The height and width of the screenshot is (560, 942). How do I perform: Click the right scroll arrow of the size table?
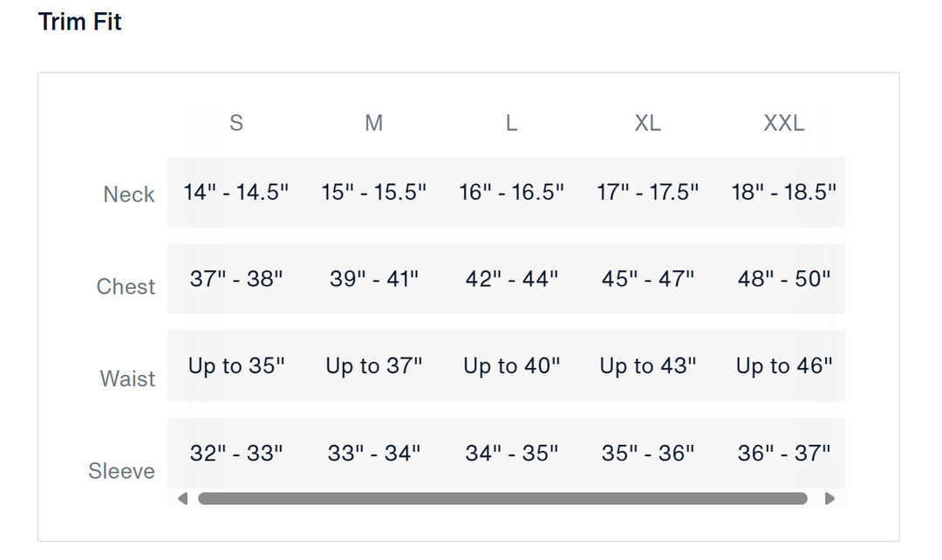(829, 499)
